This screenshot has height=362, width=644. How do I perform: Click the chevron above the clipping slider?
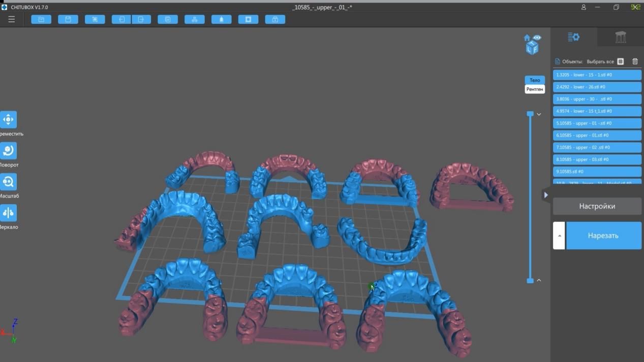539,114
